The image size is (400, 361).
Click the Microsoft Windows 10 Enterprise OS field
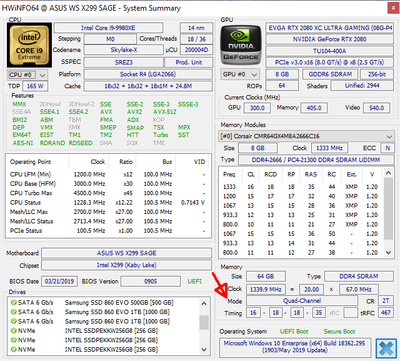(x=295, y=347)
